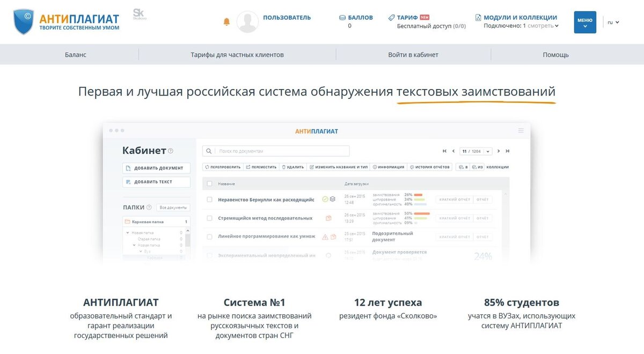
Task: Select Старая папка in the folder tree
Action: point(149,239)
